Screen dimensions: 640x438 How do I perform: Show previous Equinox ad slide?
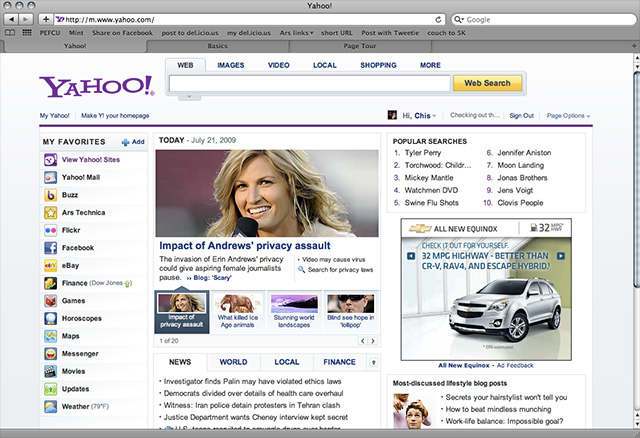(x=411, y=256)
